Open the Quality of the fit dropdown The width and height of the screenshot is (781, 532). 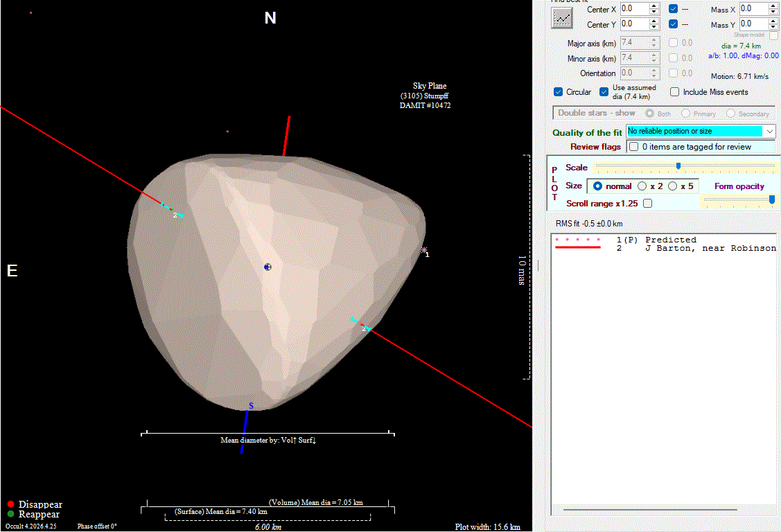point(769,132)
